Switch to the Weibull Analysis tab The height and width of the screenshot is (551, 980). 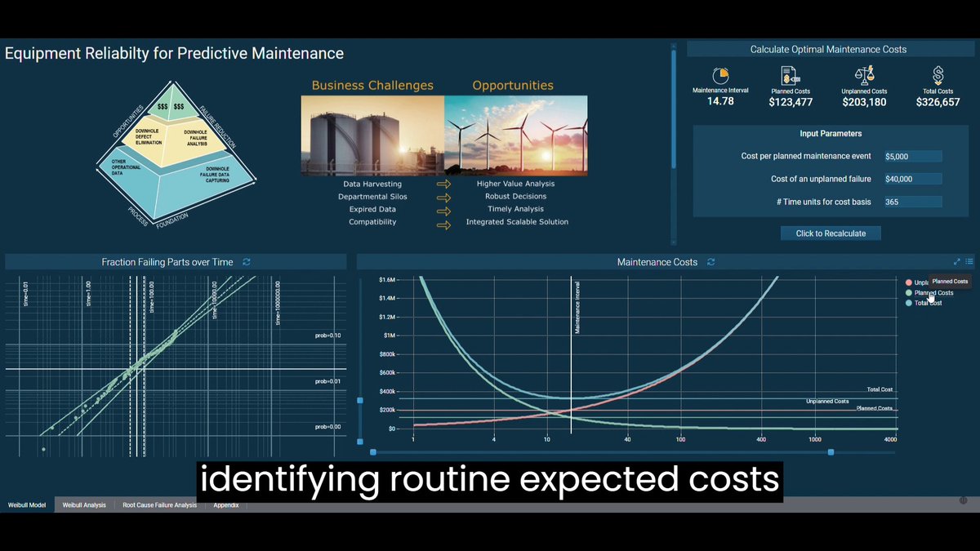(x=84, y=505)
